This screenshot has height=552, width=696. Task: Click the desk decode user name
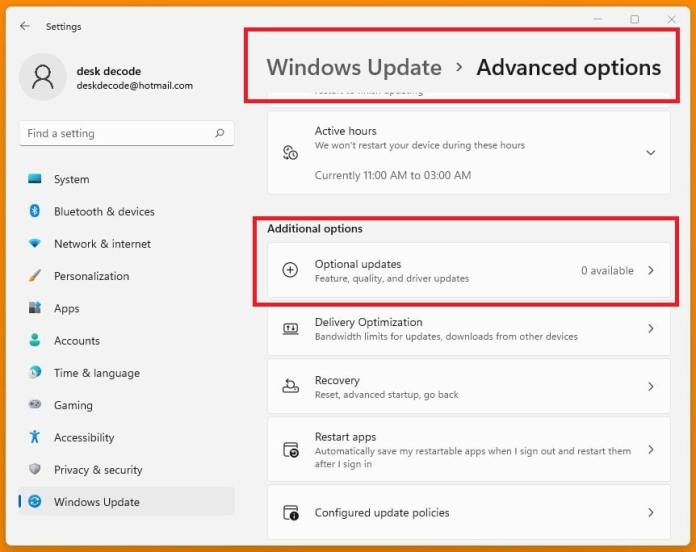tap(109, 71)
